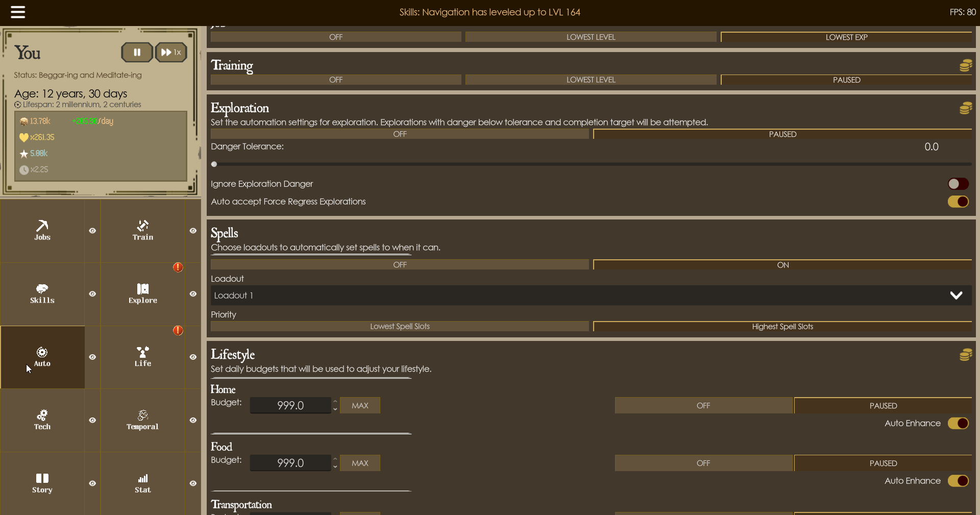Image resolution: width=980 pixels, height=515 pixels.
Task: Increase Home budget with stepper up arrow
Action: (x=335, y=402)
